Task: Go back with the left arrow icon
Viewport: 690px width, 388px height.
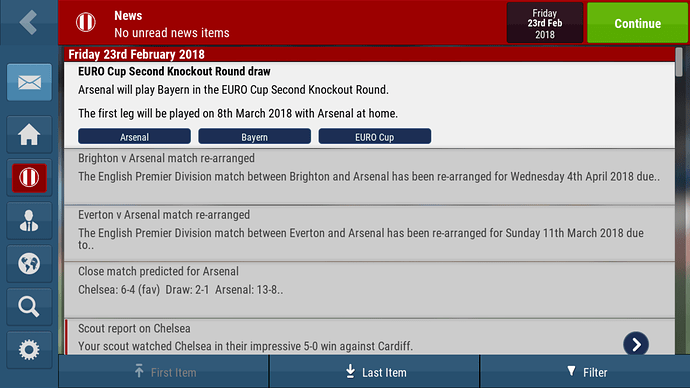Action: point(29,22)
